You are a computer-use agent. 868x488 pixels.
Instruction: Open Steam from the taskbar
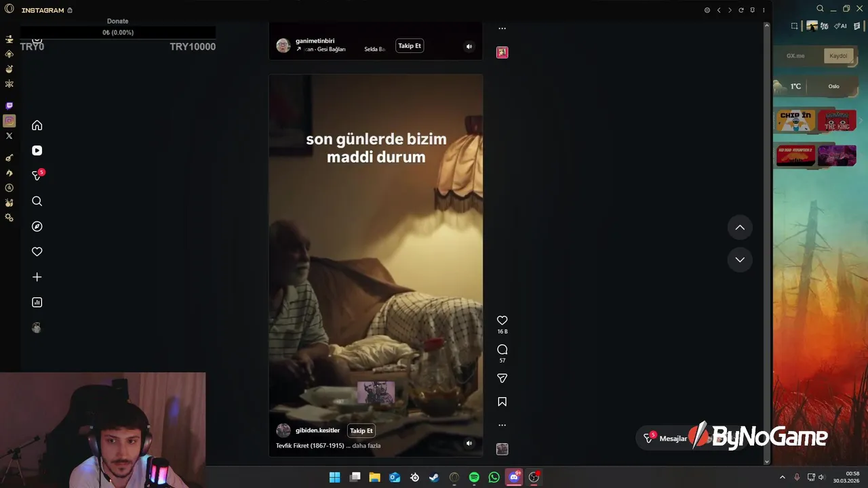point(434,477)
